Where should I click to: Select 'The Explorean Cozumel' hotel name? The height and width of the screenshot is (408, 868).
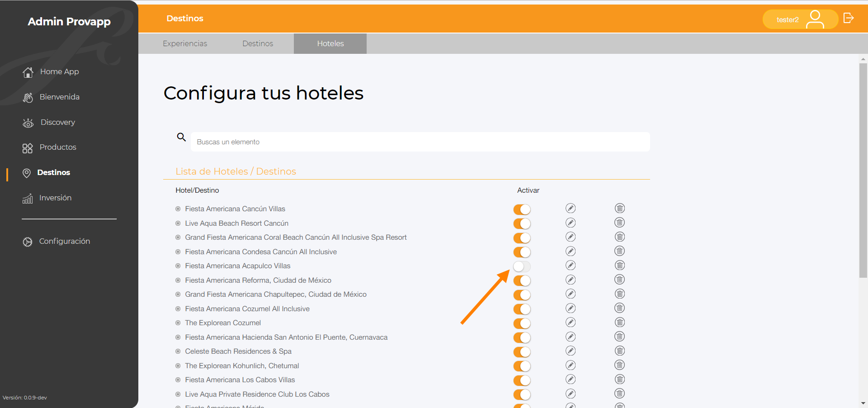[223, 323]
